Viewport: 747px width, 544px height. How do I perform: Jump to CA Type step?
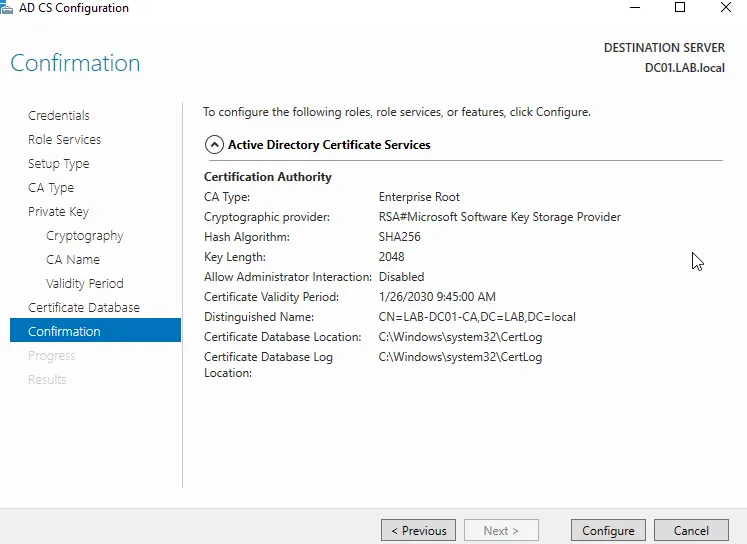(x=51, y=188)
